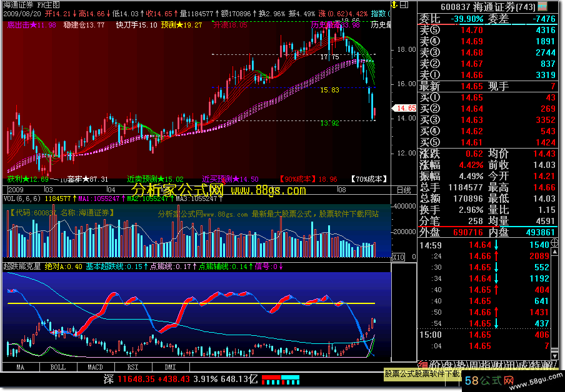
Task: Switch to the DMI indicator tab
Action: point(171,367)
